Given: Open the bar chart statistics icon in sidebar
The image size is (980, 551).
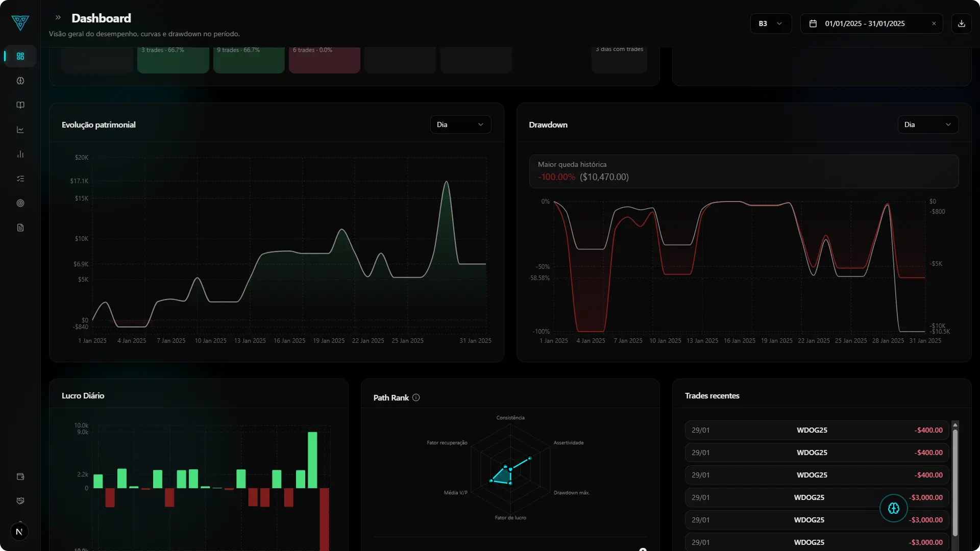Looking at the screenshot, I should (x=20, y=154).
